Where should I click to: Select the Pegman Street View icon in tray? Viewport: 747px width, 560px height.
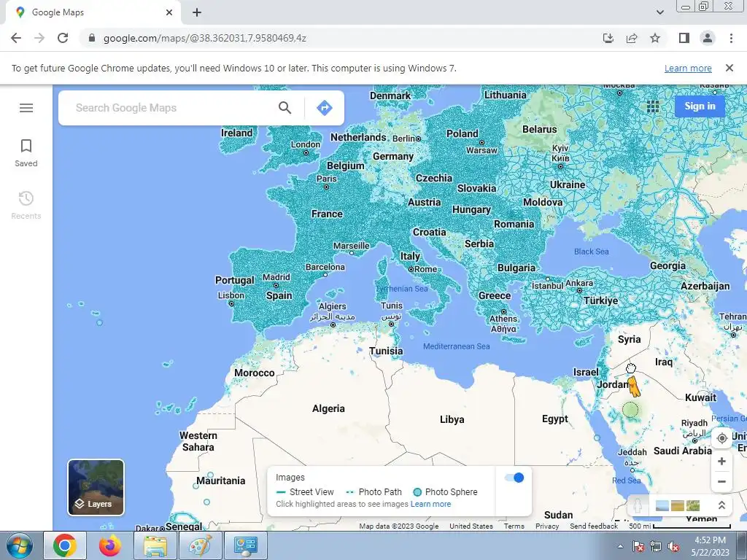tap(638, 505)
